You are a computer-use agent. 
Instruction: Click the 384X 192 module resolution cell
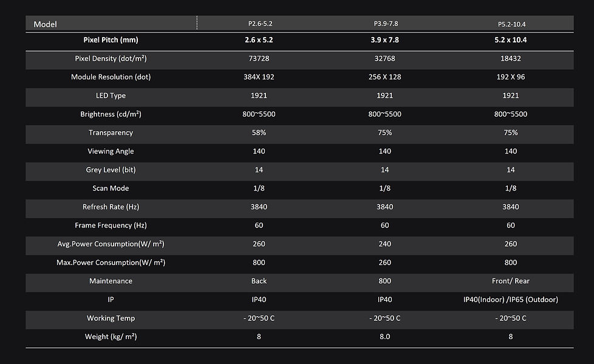(259, 77)
